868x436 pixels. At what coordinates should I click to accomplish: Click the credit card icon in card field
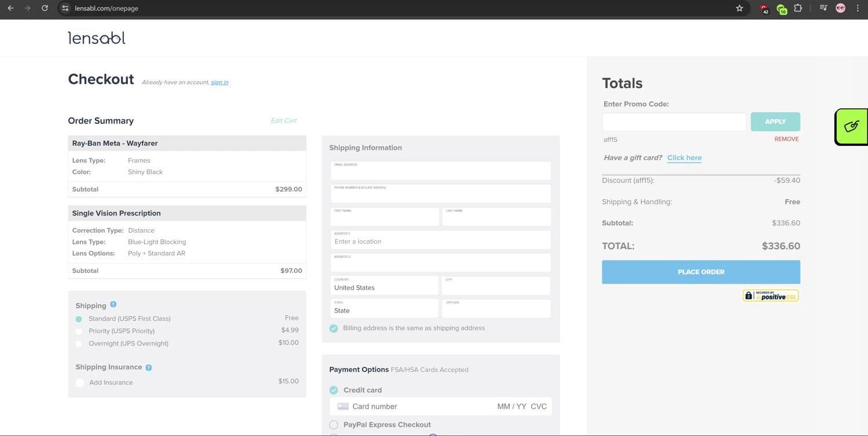coord(343,406)
